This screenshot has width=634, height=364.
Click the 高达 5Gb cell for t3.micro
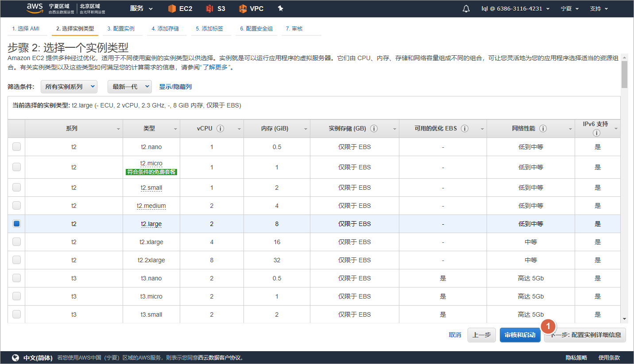(531, 296)
